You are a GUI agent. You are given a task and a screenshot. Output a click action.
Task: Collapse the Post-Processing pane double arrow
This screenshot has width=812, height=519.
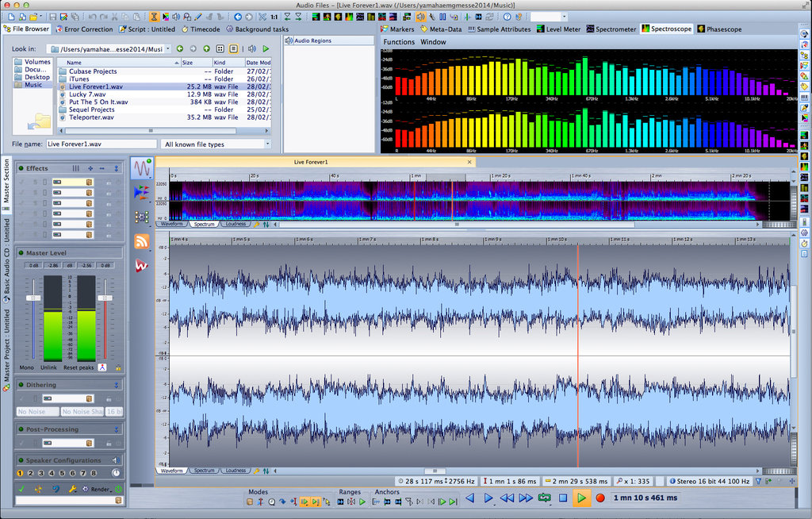117,429
